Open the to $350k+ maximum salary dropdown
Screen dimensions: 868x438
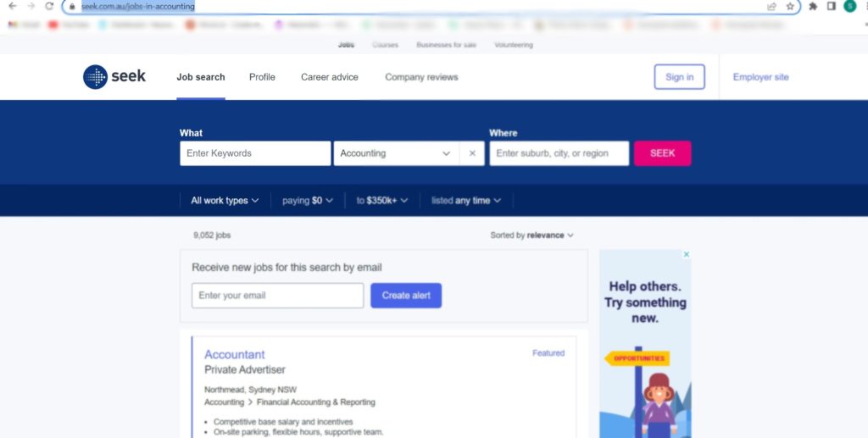click(382, 201)
